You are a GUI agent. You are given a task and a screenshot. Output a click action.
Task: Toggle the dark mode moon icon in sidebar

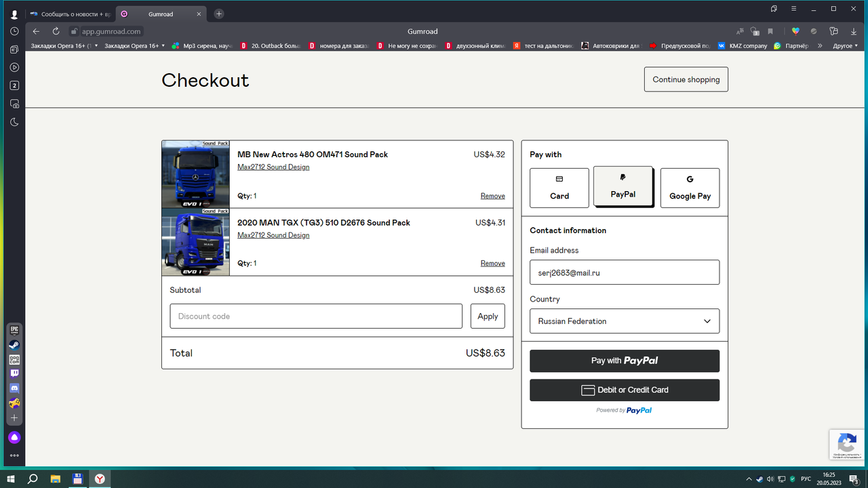coord(14,122)
